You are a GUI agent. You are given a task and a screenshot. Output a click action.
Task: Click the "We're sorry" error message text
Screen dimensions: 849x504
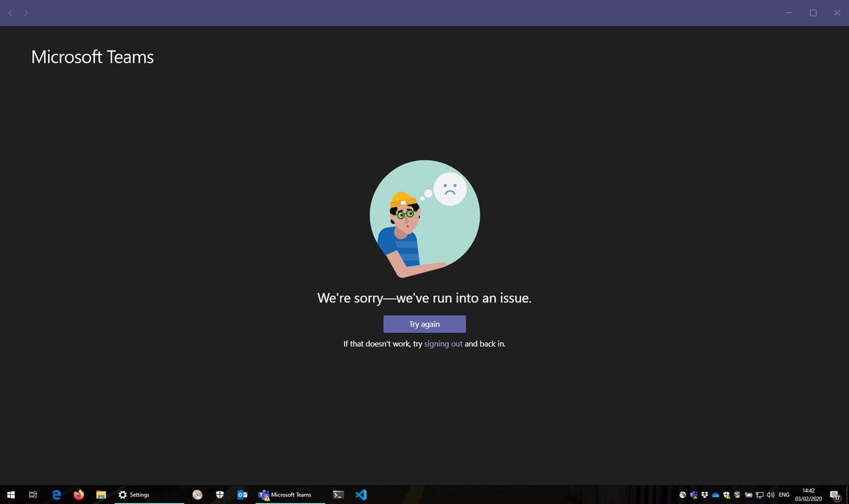pos(424,298)
